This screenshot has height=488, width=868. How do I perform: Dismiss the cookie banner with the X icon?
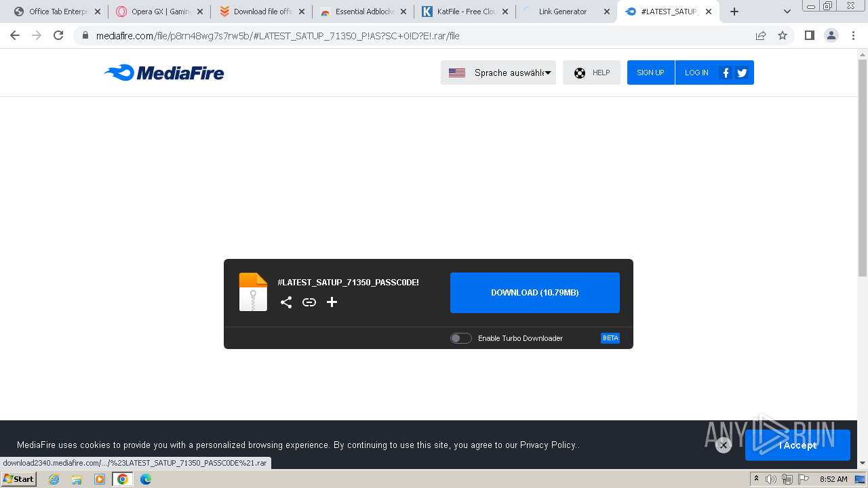724,445
